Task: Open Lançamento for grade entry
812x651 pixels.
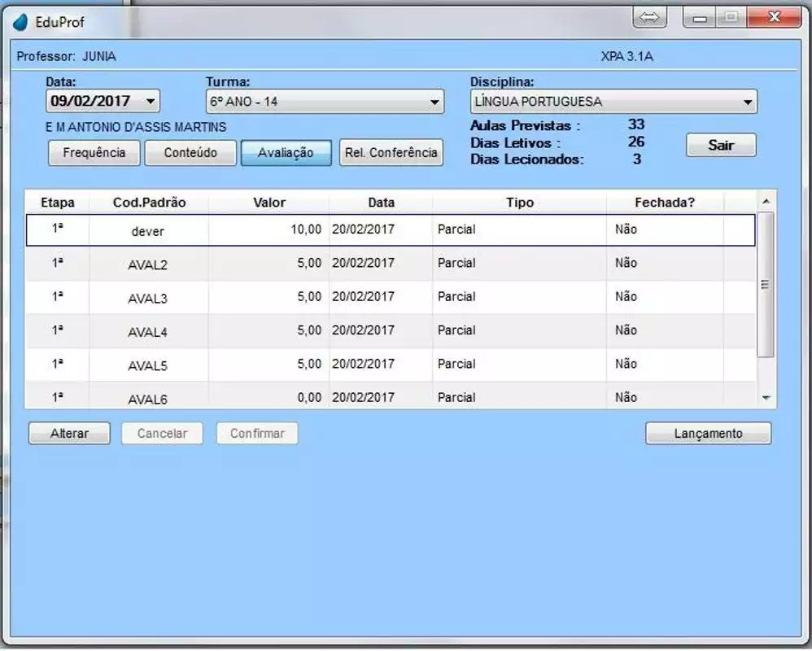Action: pyautogui.click(x=708, y=434)
